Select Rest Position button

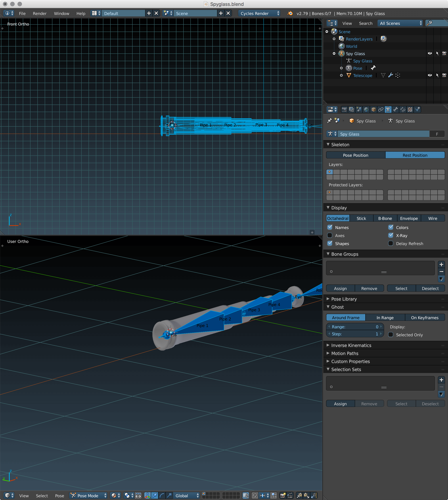pos(415,155)
